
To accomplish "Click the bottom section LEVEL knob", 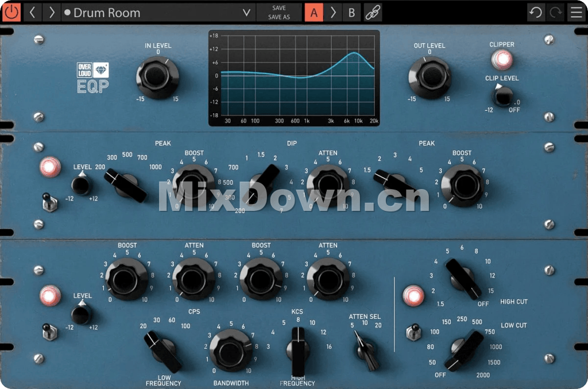I will pos(81,313).
